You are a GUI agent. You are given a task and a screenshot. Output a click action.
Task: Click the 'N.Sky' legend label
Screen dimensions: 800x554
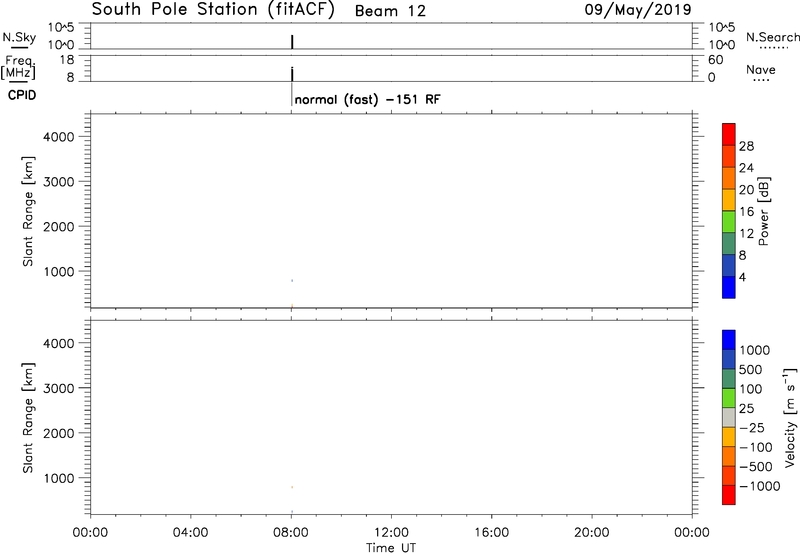point(19,37)
